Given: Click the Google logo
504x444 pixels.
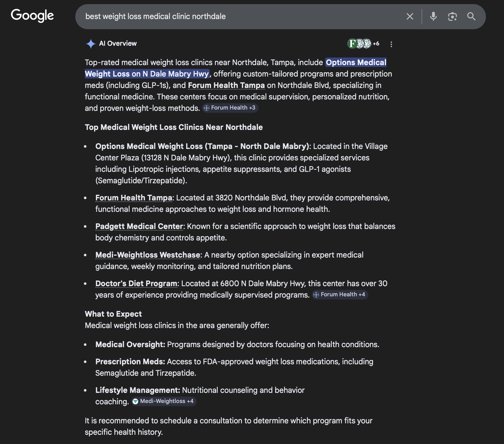Looking at the screenshot, I should [32, 15].
